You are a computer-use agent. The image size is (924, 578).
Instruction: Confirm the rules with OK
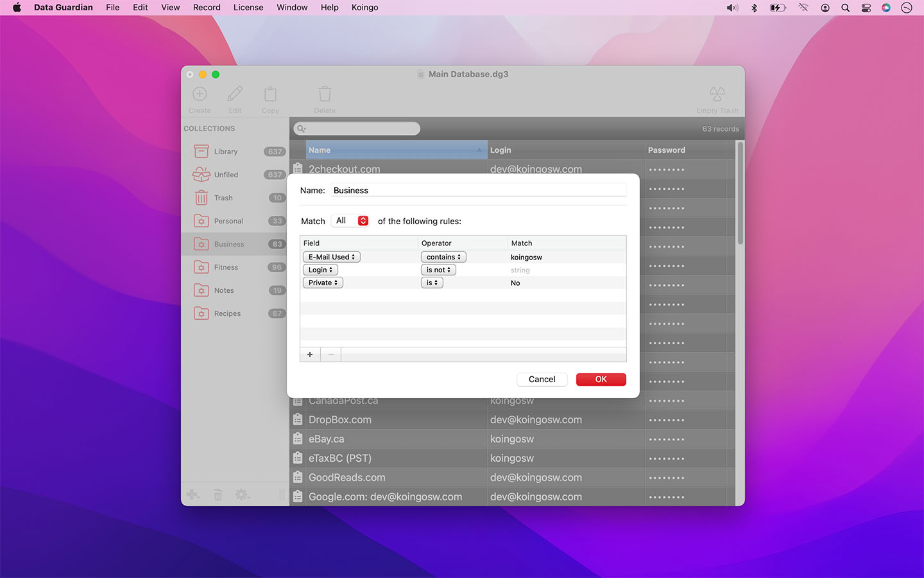[x=601, y=379]
